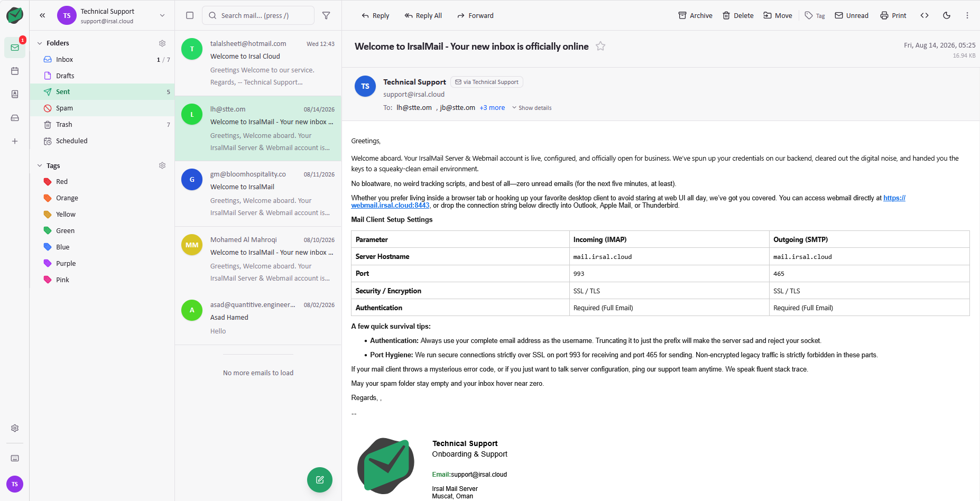Click Reply button
Screen dimensions: 980x501
(375, 15)
